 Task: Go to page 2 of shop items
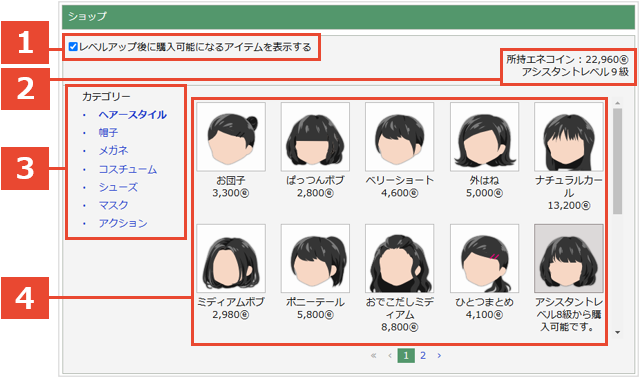pos(423,356)
